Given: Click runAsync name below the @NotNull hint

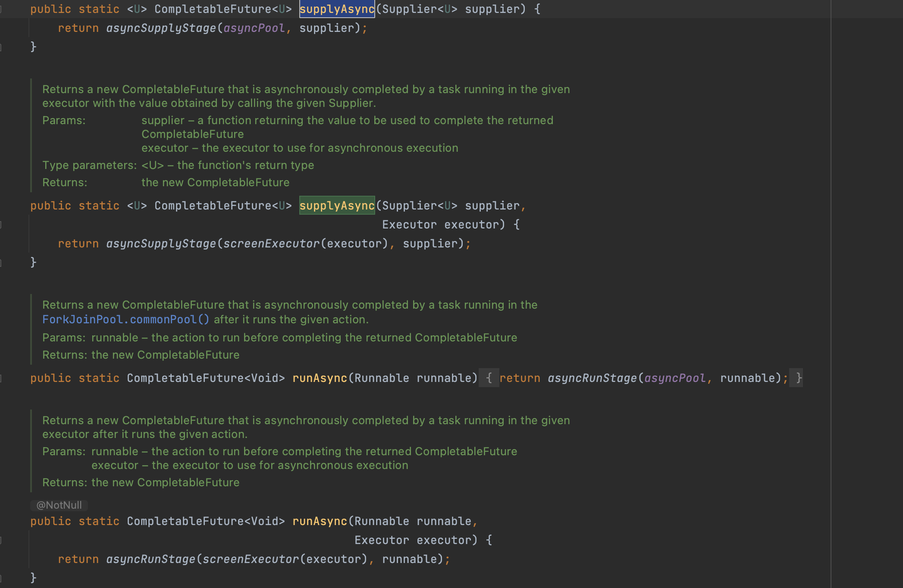Looking at the screenshot, I should tap(320, 521).
